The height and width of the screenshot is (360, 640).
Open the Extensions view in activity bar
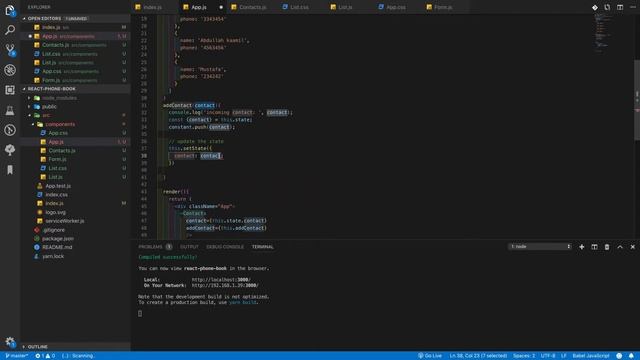10,90
